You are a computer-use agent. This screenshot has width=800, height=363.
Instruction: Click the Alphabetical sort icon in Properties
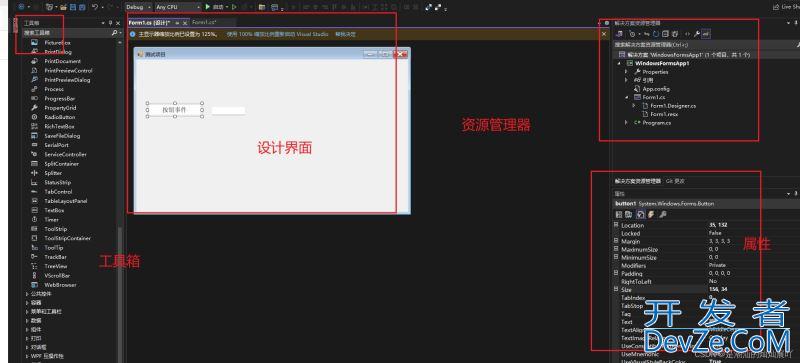[629, 214]
